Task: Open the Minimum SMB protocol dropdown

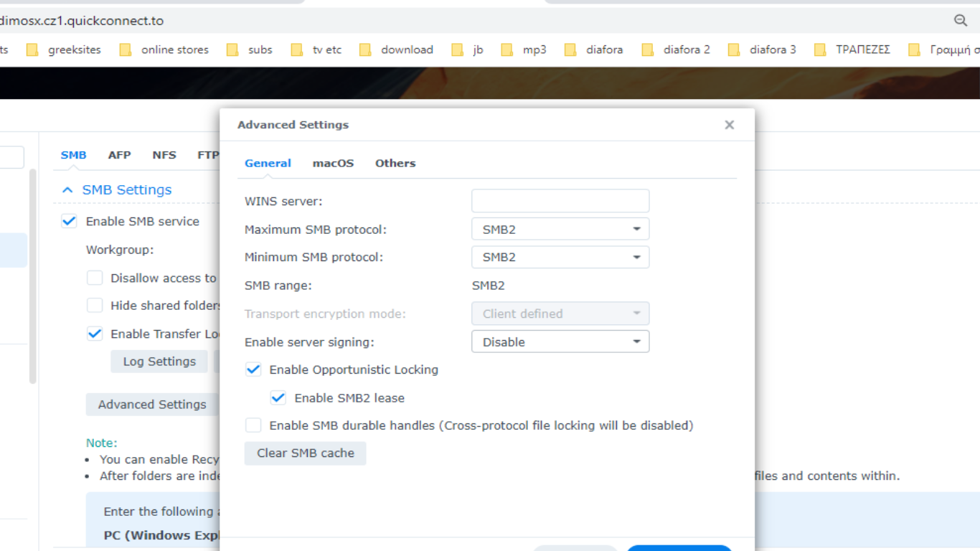Action: click(x=560, y=257)
